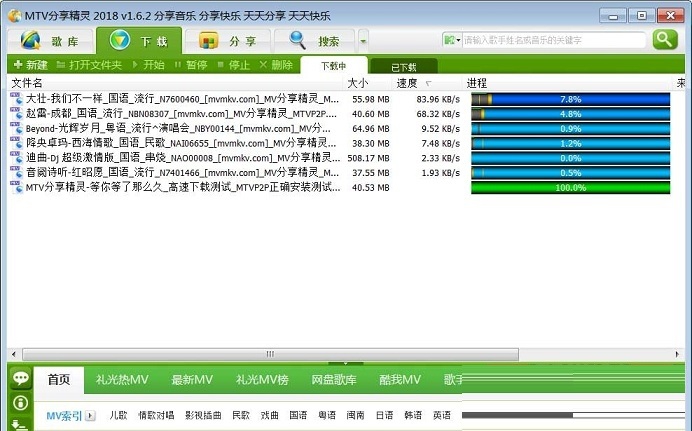Click speed value 83.96 KB/s
Image resolution: width=692 pixels, height=431 pixels.
click(x=438, y=99)
